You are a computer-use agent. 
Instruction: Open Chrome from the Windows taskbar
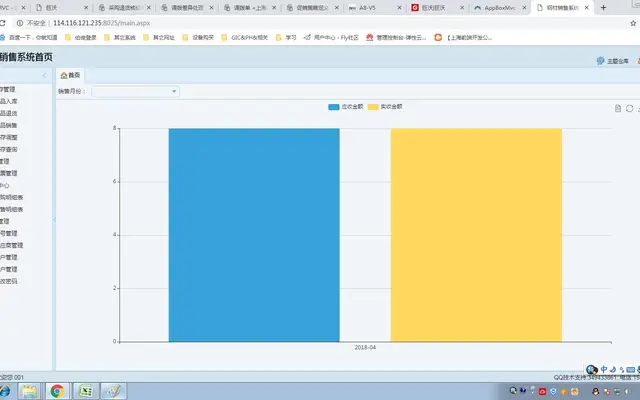tap(57, 391)
